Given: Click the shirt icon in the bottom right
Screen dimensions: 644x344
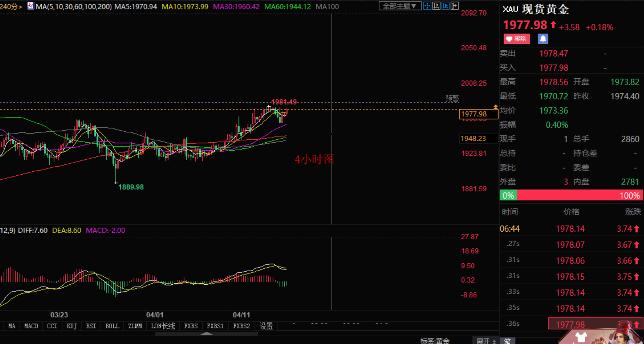Looking at the screenshot, I should [581, 337].
